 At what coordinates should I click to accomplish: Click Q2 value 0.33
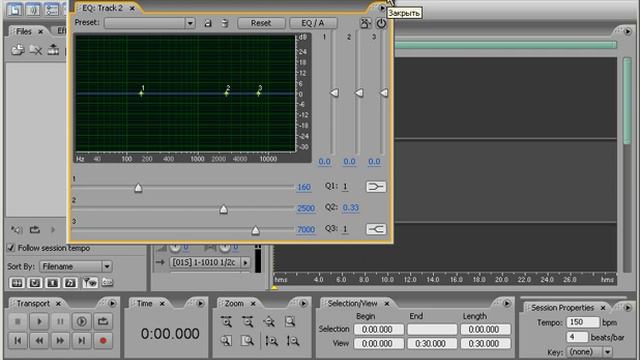[351, 208]
